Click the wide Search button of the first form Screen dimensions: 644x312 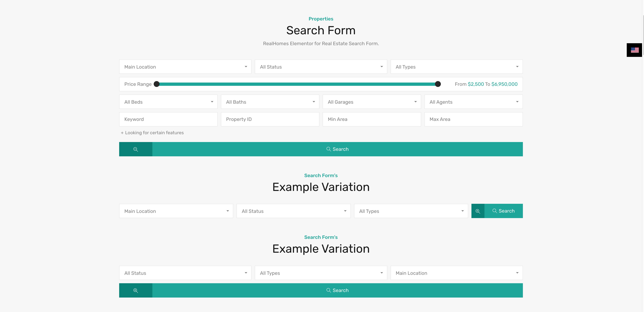coord(337,149)
